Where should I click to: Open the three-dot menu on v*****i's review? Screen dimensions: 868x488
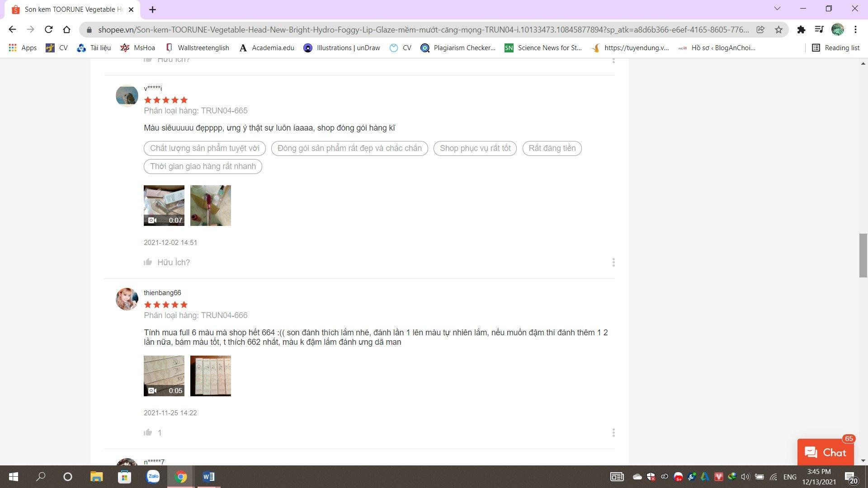click(613, 262)
